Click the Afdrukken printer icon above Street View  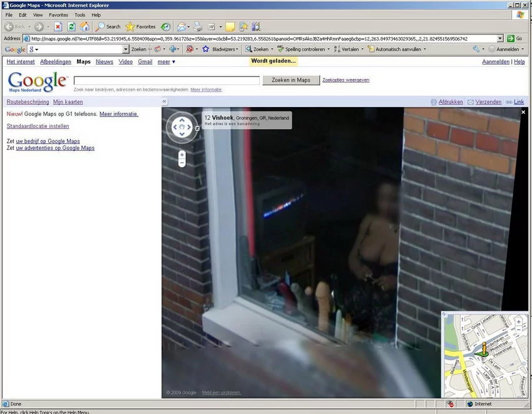tap(432, 101)
